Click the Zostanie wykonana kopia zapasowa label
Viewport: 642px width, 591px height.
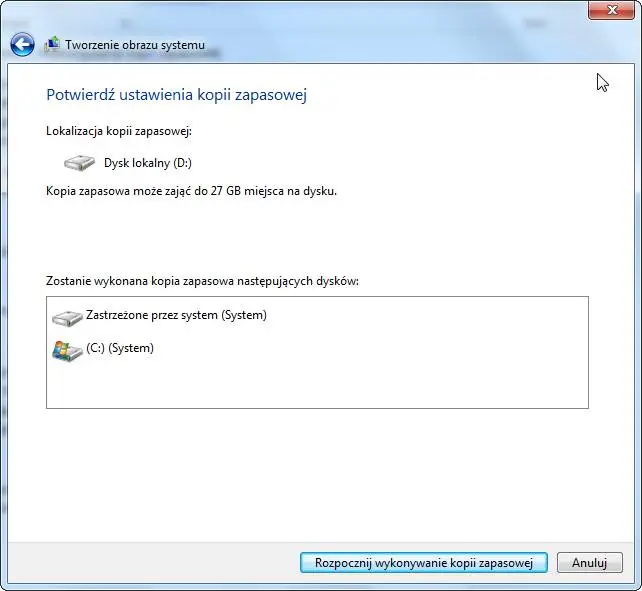click(x=202, y=281)
